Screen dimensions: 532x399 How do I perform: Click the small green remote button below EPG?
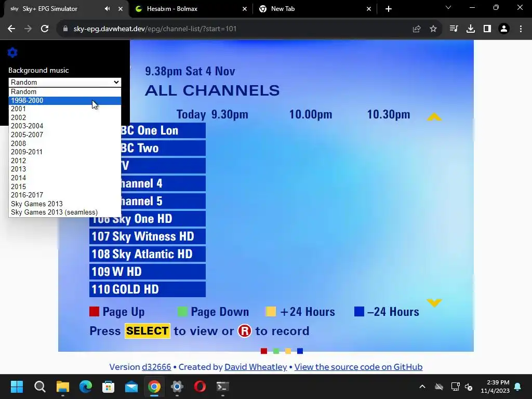click(x=276, y=351)
